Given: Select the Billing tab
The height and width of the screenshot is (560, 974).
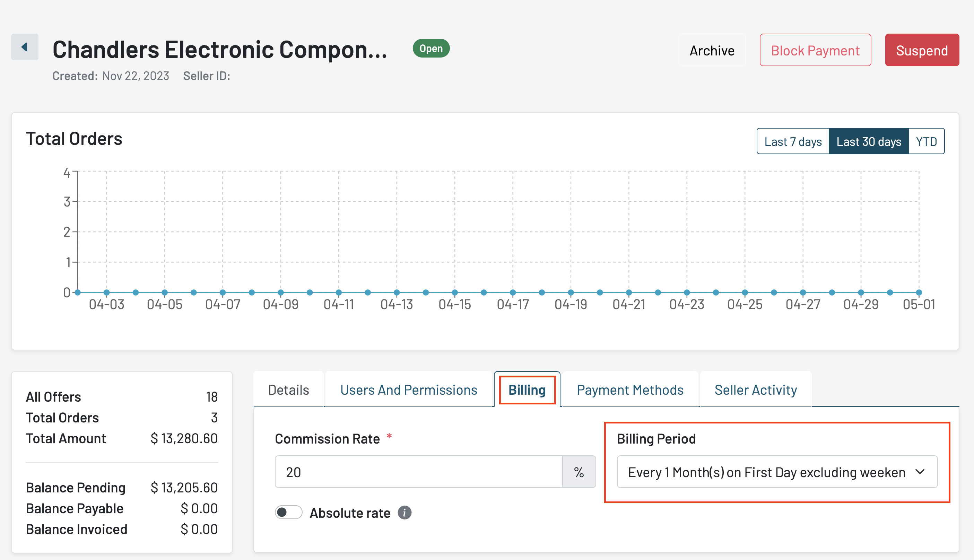Looking at the screenshot, I should [x=527, y=390].
